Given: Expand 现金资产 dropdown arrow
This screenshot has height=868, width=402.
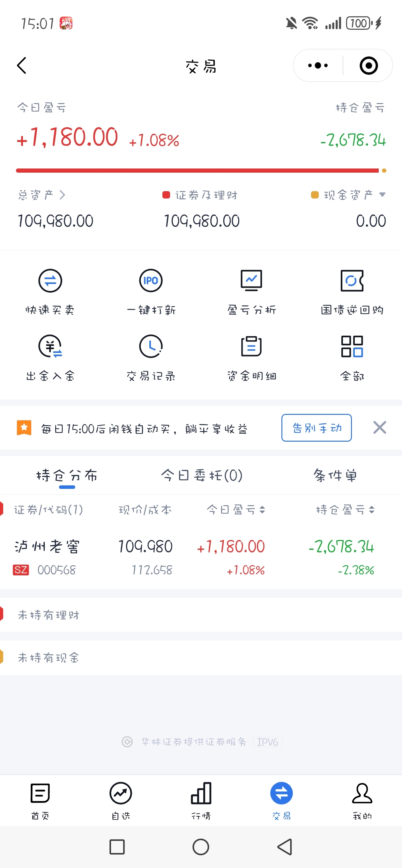Looking at the screenshot, I should click(382, 194).
